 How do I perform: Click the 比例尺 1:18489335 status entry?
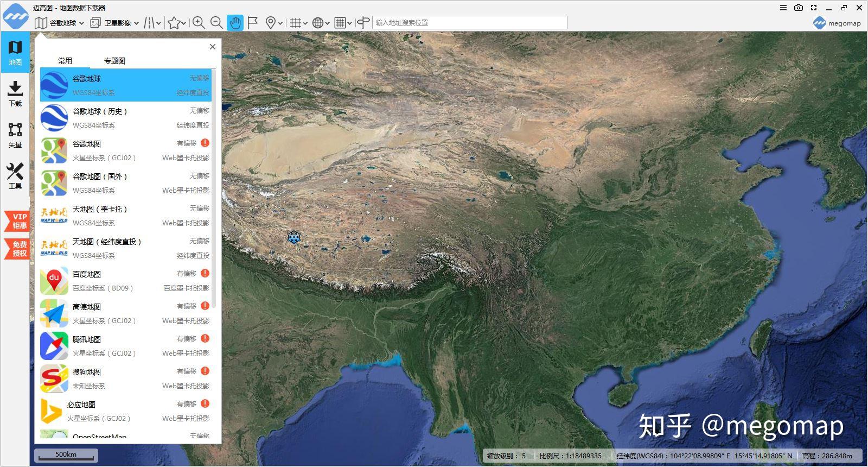point(570,456)
